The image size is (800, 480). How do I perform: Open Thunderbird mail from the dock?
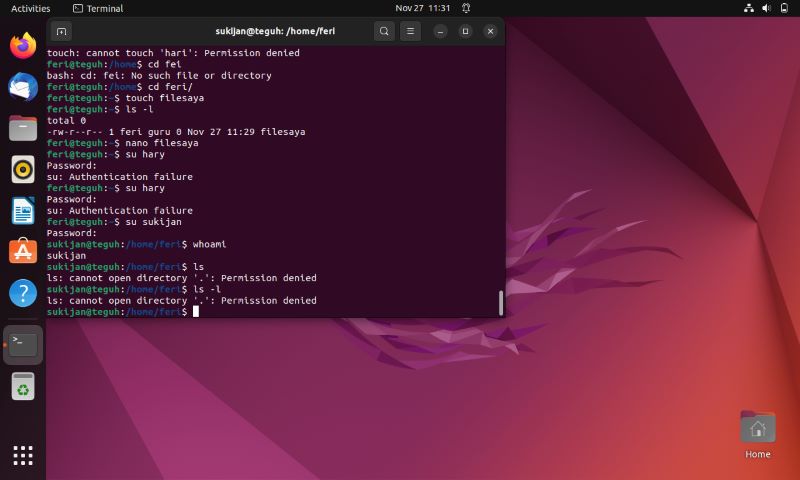point(23,87)
